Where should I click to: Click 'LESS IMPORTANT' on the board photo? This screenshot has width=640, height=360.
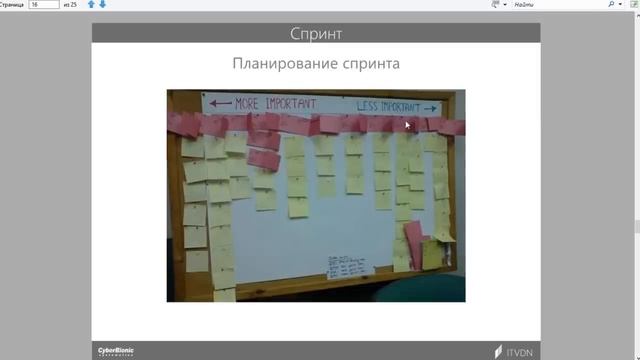click(388, 107)
